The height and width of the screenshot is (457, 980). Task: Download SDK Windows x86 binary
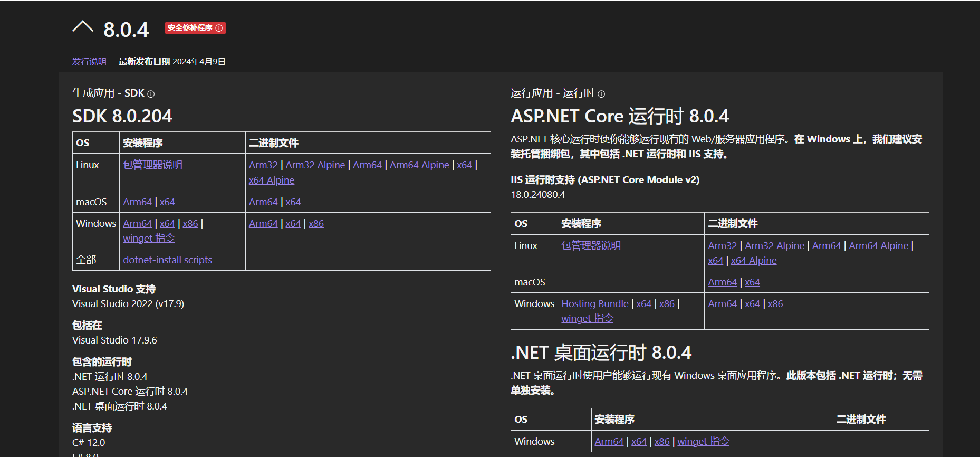click(316, 223)
